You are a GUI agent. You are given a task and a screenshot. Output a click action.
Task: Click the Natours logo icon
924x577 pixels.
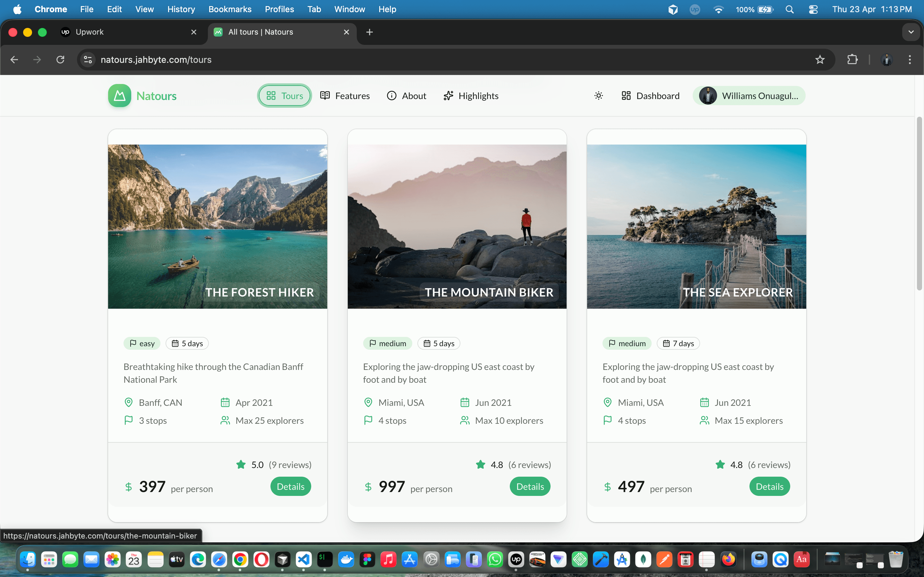pos(119,96)
